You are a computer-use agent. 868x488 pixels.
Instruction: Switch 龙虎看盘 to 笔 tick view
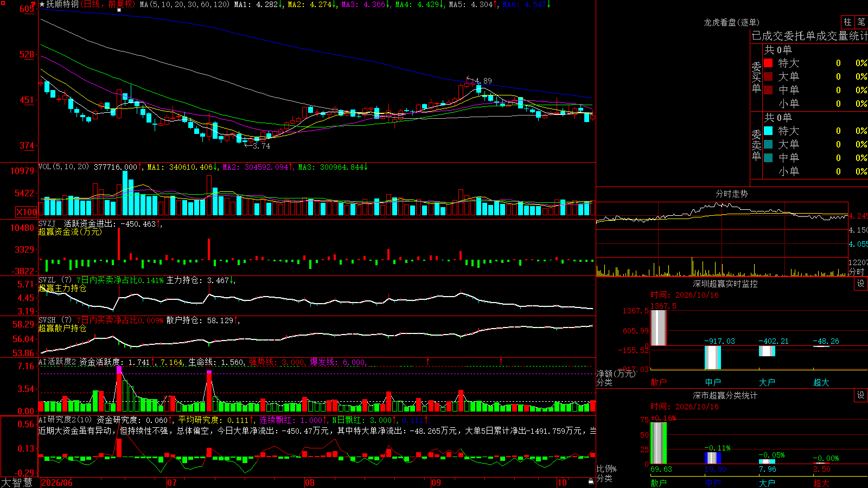[861, 22]
